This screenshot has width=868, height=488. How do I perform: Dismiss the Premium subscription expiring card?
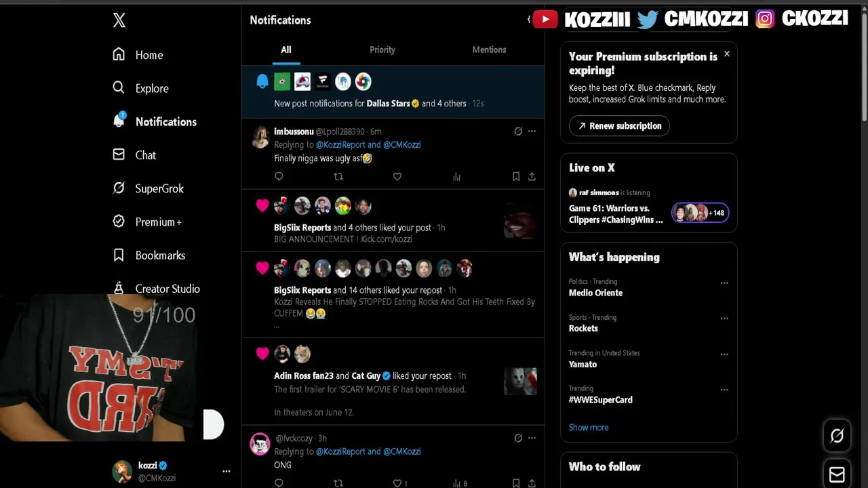pyautogui.click(x=726, y=54)
